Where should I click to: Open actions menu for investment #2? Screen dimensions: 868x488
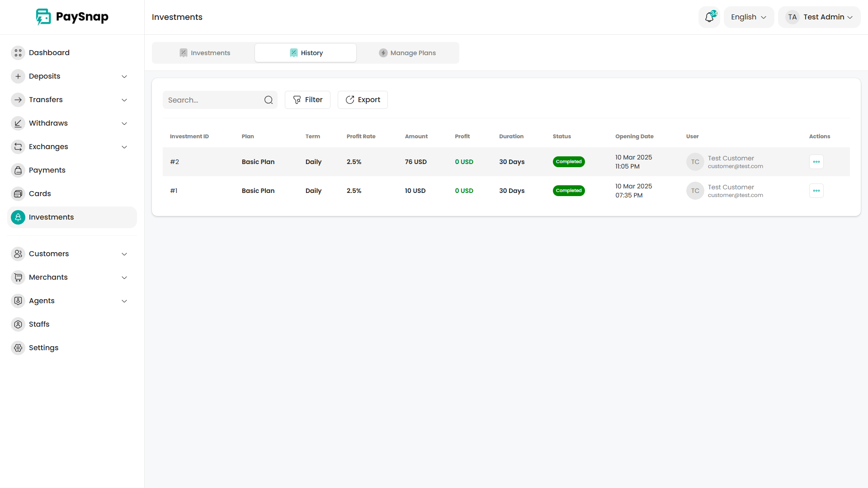click(816, 162)
